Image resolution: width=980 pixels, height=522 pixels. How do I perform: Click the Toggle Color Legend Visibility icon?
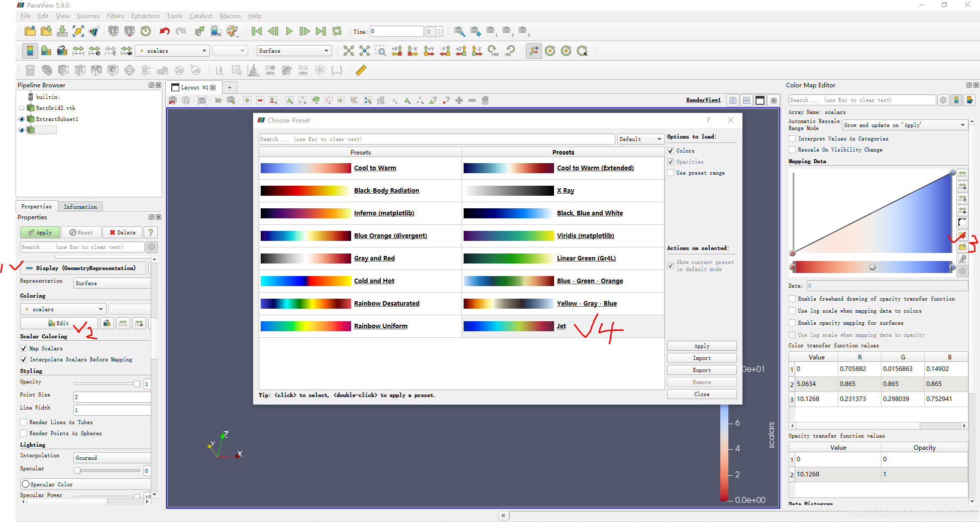[30, 51]
